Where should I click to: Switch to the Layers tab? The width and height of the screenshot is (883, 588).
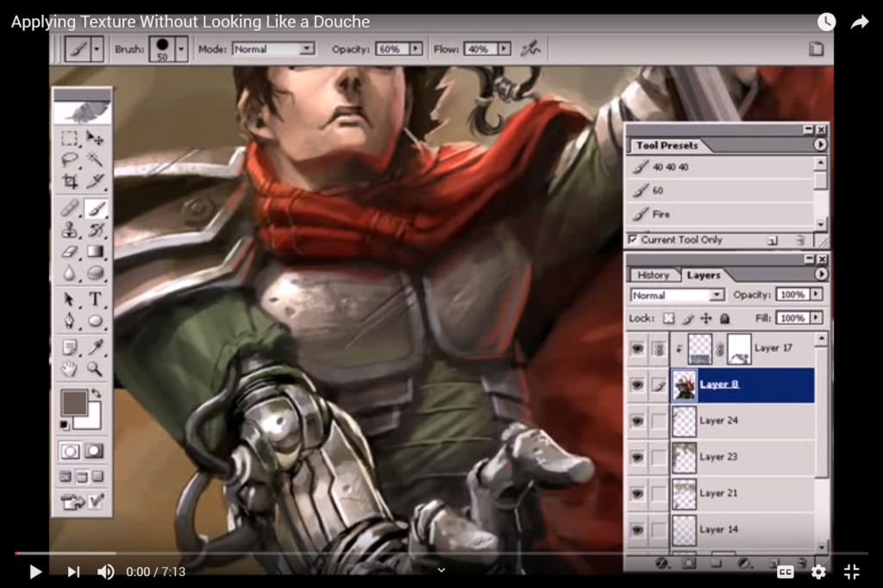click(704, 275)
